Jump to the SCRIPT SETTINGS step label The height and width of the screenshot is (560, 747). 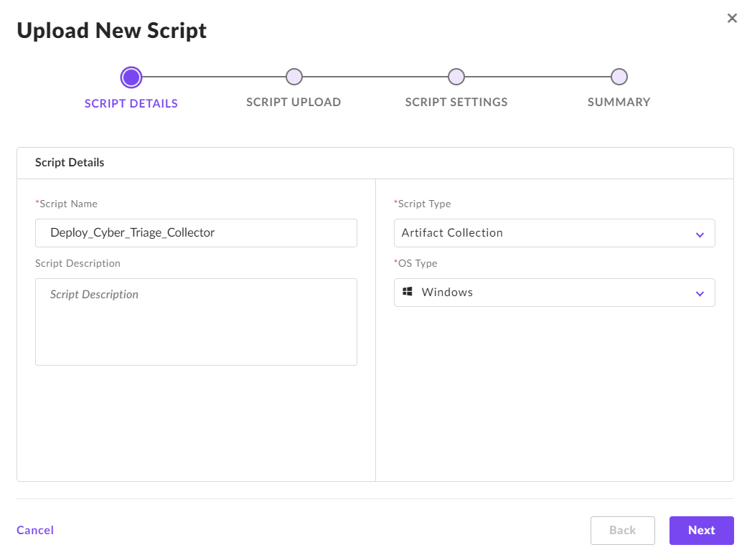pyautogui.click(x=456, y=102)
